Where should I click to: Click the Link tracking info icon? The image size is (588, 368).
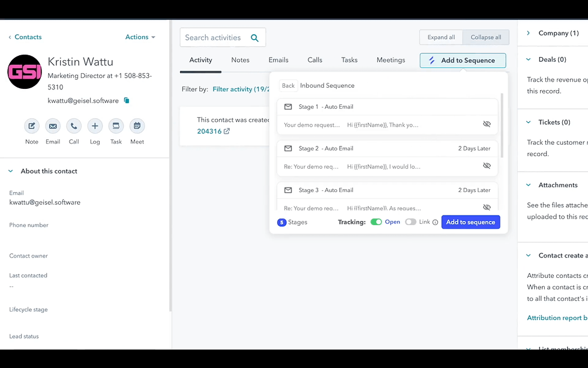pos(435,222)
